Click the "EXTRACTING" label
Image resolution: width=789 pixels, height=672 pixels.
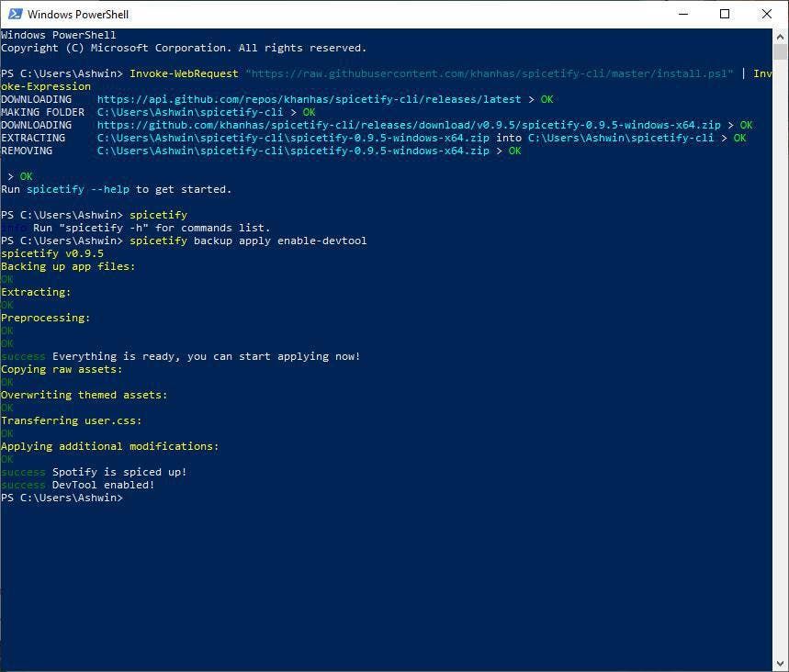point(33,138)
